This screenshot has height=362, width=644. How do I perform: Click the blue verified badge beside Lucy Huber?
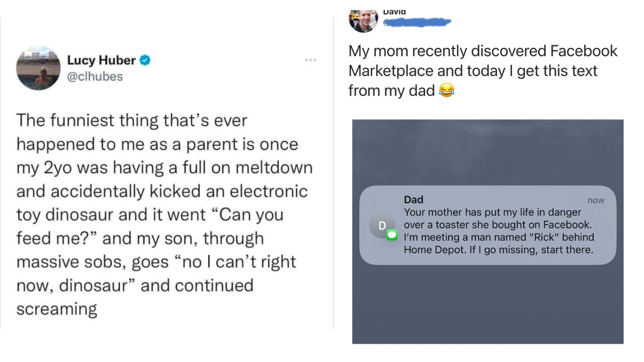[x=145, y=60]
